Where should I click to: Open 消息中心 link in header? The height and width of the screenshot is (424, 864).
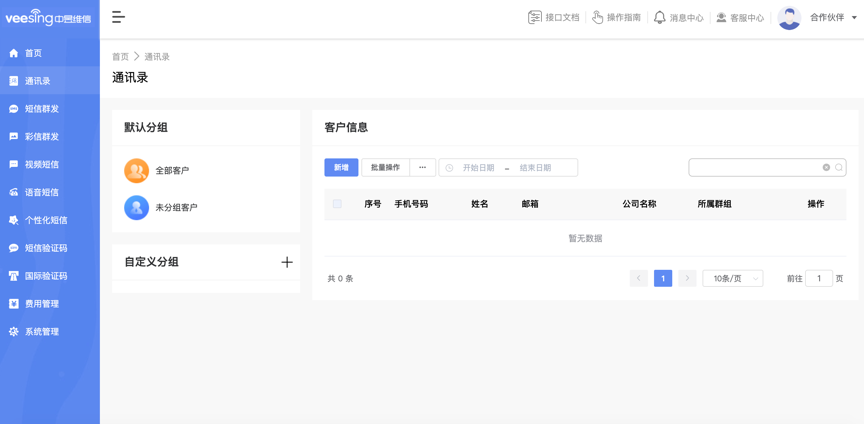[687, 18]
